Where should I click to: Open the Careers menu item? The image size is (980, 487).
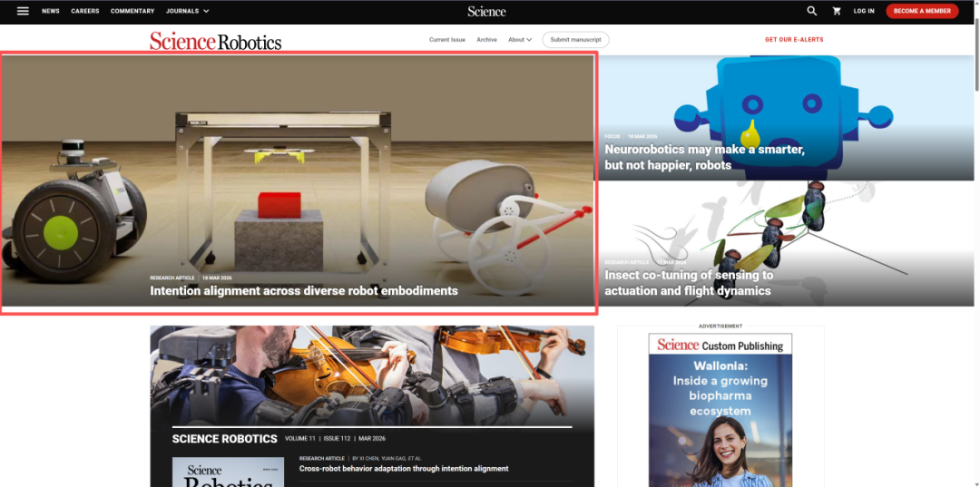click(85, 11)
